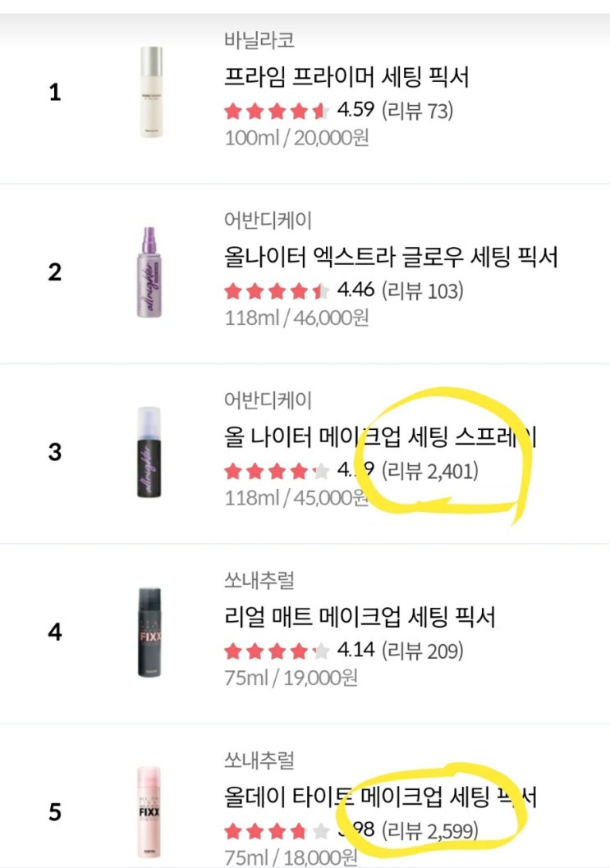Open 올나이터 엑스트라 글로우 세팅 픽서 title
Viewport: 610px width, 868px height.
(391, 258)
